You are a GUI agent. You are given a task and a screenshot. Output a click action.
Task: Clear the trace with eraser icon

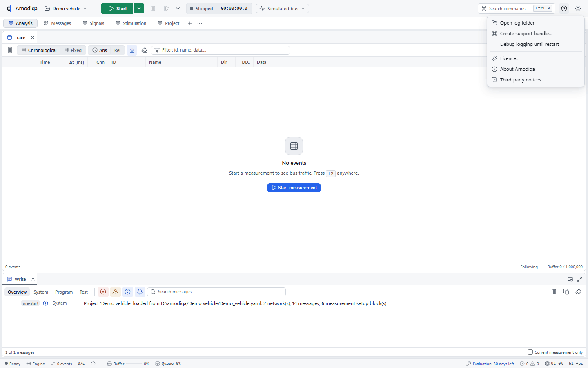(x=144, y=50)
